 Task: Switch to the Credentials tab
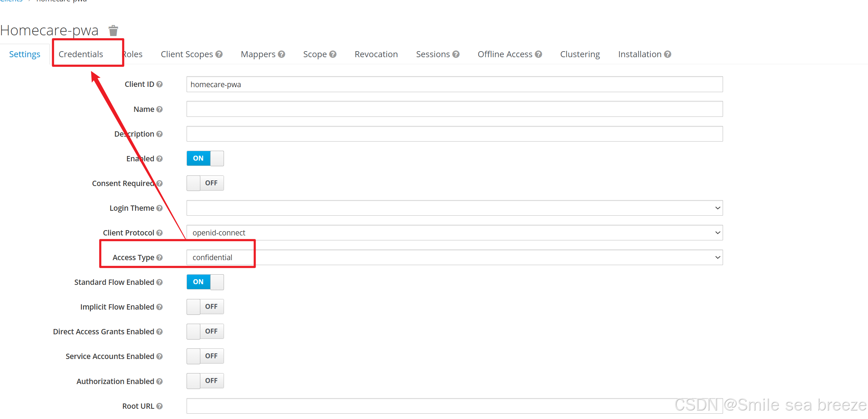(x=81, y=54)
